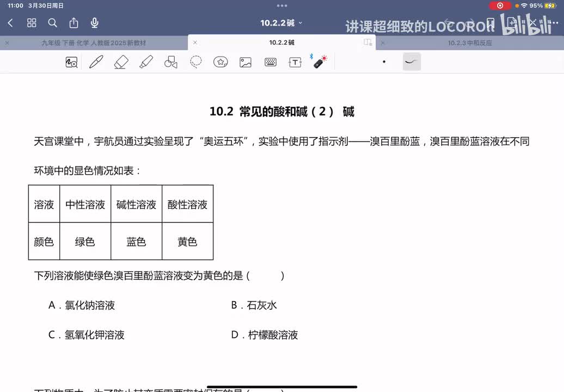This screenshot has width=564, height=392.
Task: Tap the share/export icon
Action: (73, 23)
